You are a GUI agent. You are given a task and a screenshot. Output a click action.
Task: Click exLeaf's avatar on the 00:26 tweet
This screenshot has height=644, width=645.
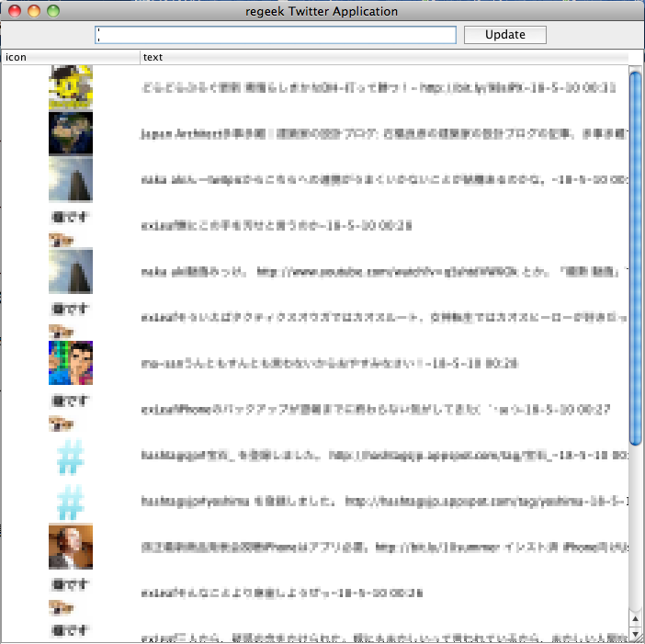pos(69,595)
